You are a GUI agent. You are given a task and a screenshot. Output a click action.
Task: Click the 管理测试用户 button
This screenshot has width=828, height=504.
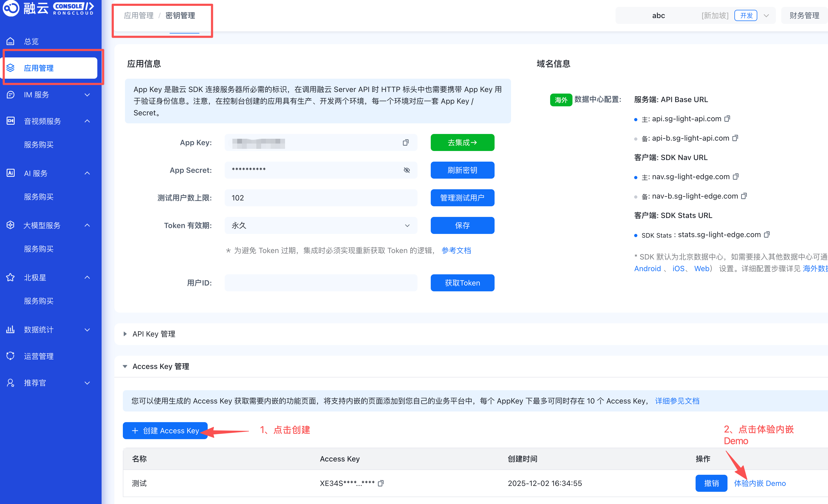[462, 198]
